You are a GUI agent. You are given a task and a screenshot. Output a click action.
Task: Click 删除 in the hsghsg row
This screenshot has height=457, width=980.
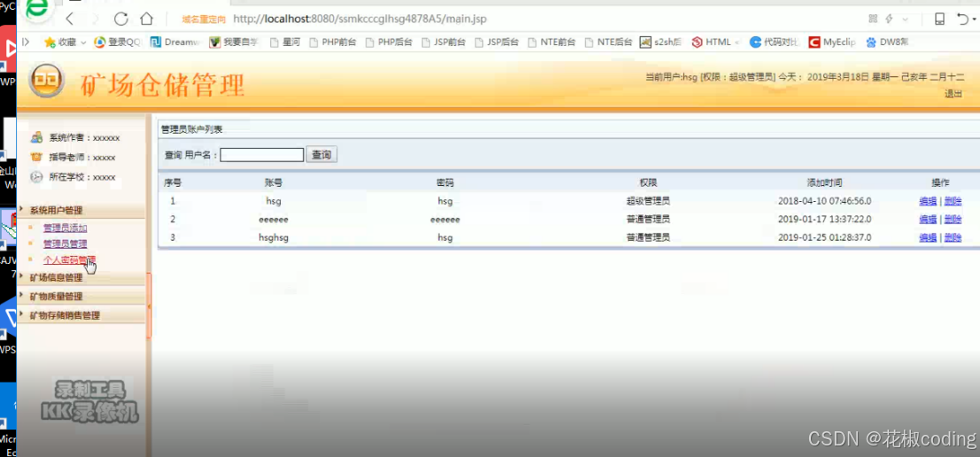tap(953, 237)
